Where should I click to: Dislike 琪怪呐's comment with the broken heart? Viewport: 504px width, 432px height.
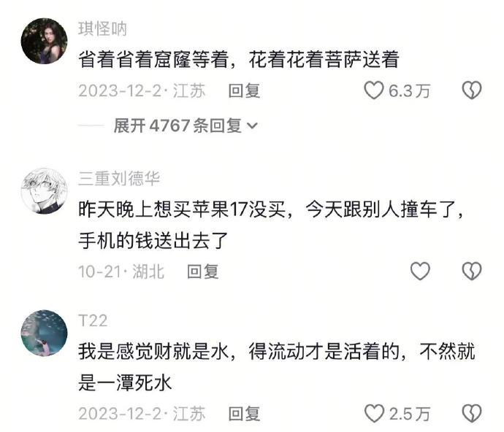coord(472,90)
